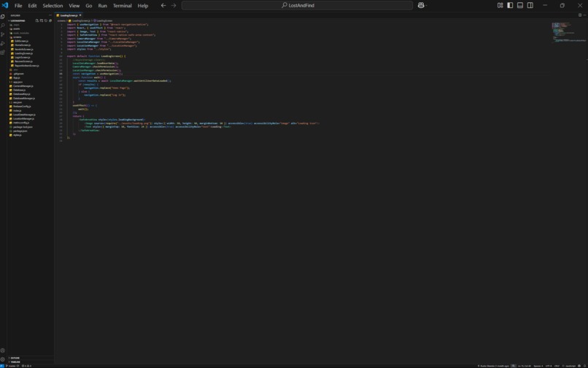Open the Accounts menu icon
The height and width of the screenshot is (368, 588).
pyautogui.click(x=3, y=350)
